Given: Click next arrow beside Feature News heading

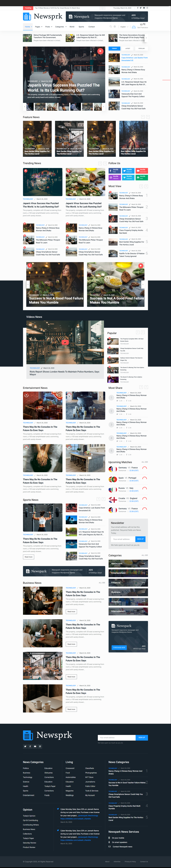Looking at the screenshot, I should pos(148,117).
